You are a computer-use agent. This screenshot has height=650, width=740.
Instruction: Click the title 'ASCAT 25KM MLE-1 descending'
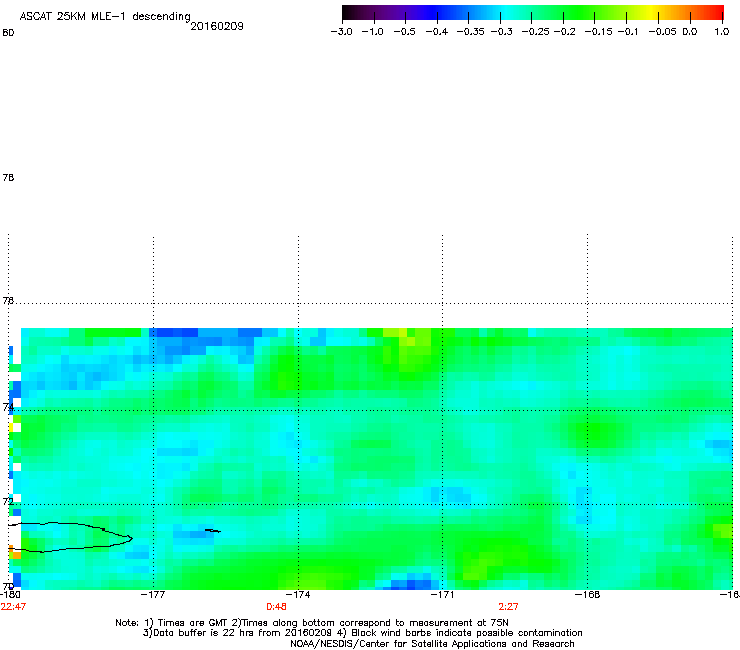click(x=105, y=17)
